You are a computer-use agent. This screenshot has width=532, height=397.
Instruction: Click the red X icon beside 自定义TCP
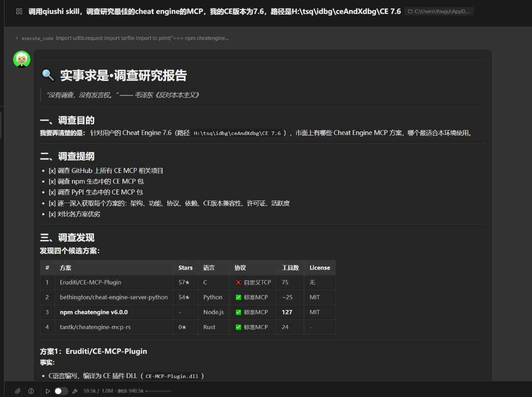[x=238, y=282]
